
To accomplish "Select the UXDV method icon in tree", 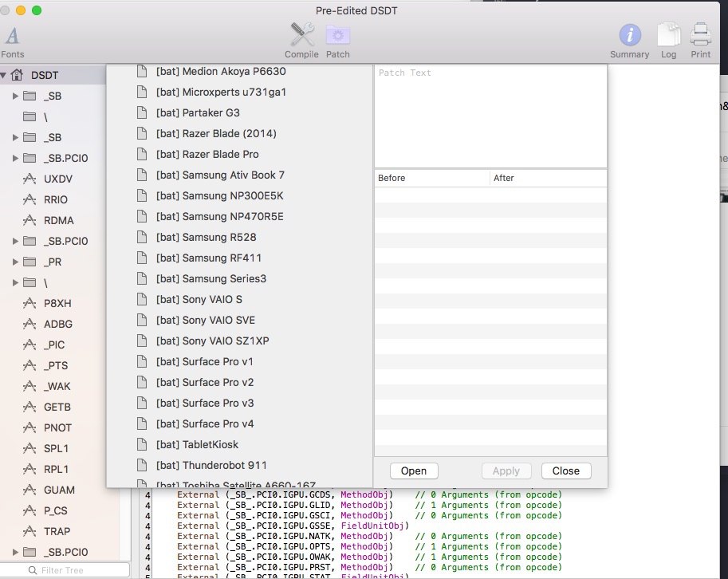I will click(30, 179).
